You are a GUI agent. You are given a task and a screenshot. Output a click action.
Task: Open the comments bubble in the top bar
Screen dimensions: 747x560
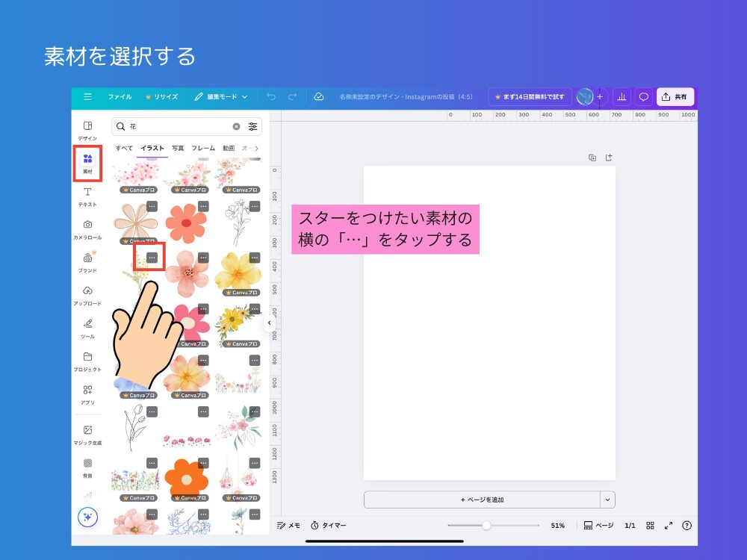coord(642,96)
